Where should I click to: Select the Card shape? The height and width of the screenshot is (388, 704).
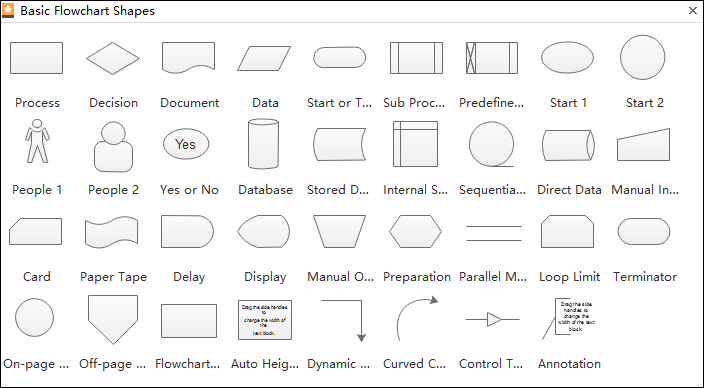click(35, 232)
